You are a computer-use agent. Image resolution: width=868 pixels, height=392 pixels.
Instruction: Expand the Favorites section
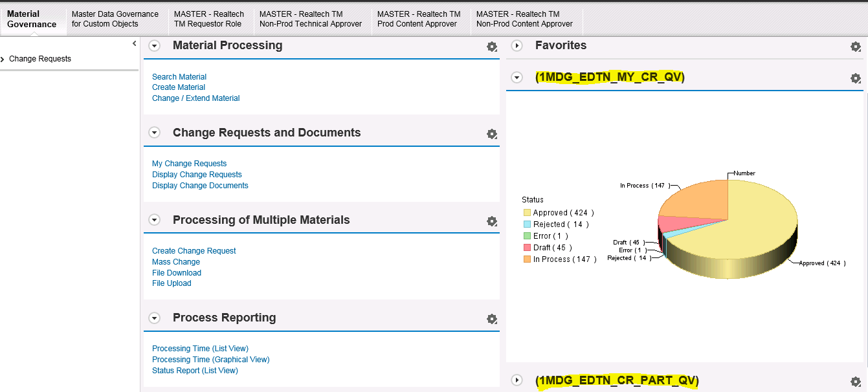[x=517, y=45]
